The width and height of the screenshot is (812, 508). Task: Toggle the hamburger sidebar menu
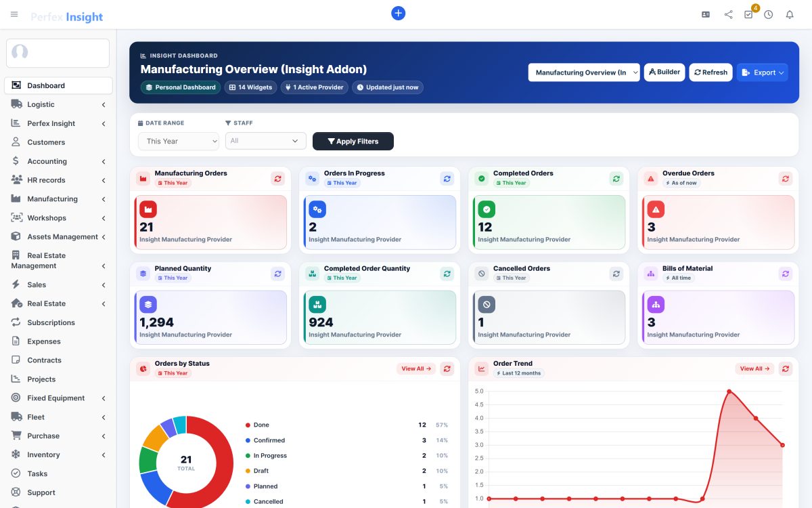pos(14,14)
